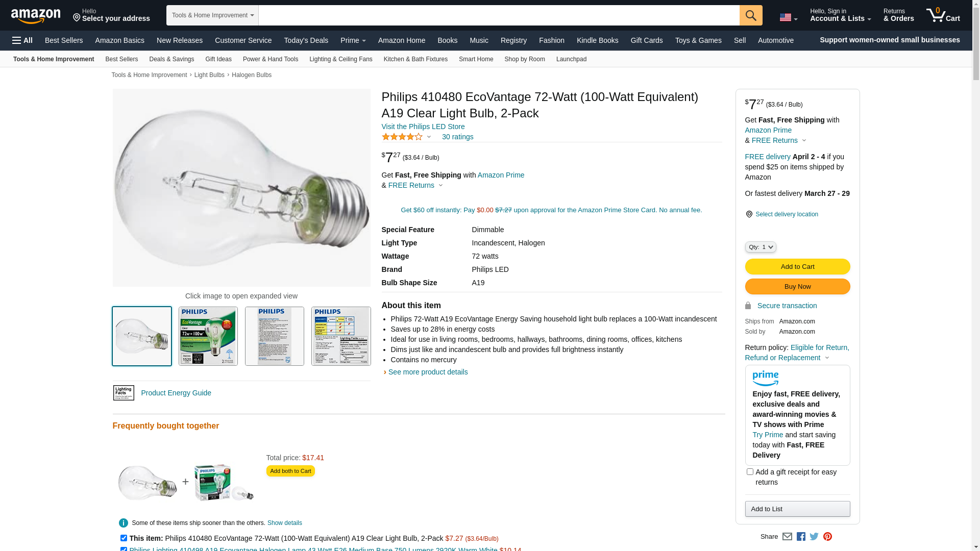Viewport: 980px width, 551px height.
Task: Open the All hamburger menu
Action: (x=22, y=40)
